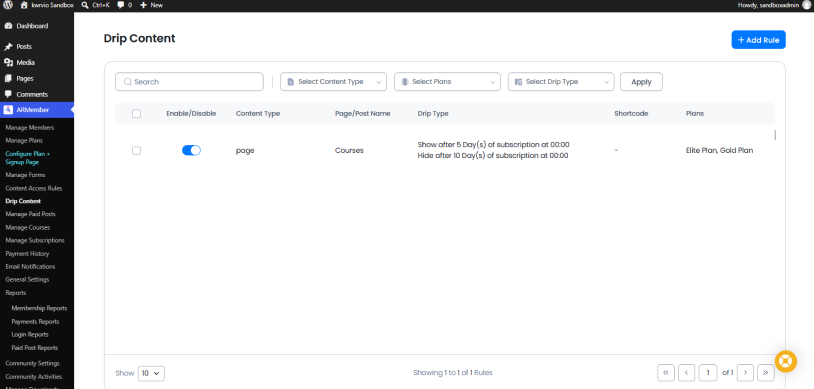The image size is (814, 389).
Task: Click the Page/Post Name column header
Action: (x=362, y=113)
